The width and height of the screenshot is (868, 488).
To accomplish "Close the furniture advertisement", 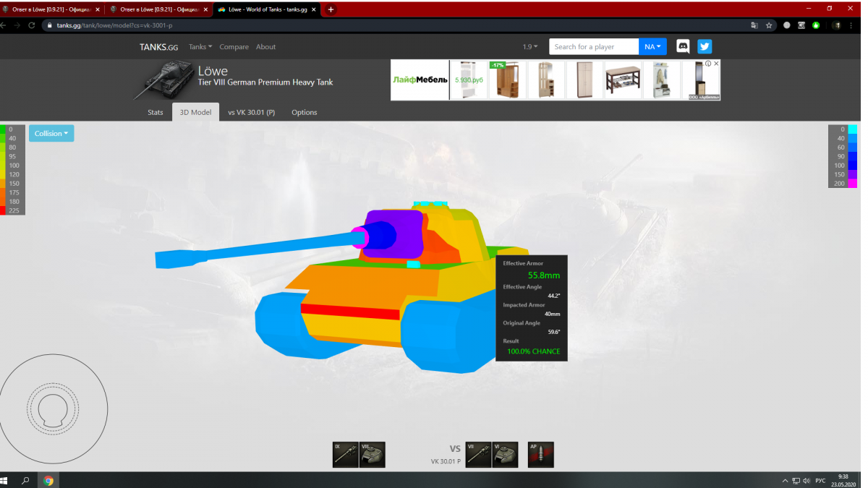I will (717, 64).
